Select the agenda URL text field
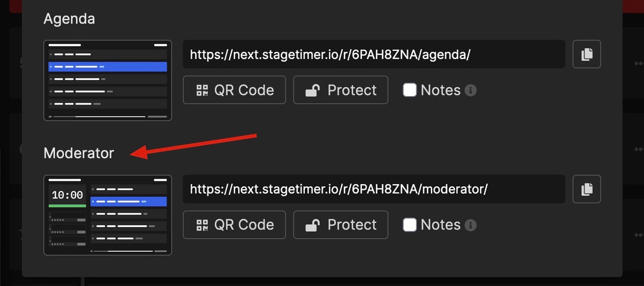 pos(374,54)
